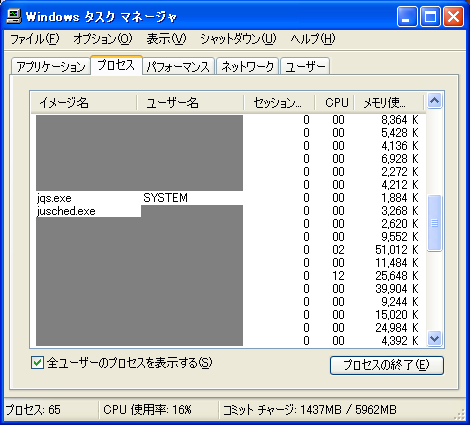Image resolution: width=470 pixels, height=425 pixels.
Task: Click the 5,428 K memory value
Action: [x=400, y=133]
